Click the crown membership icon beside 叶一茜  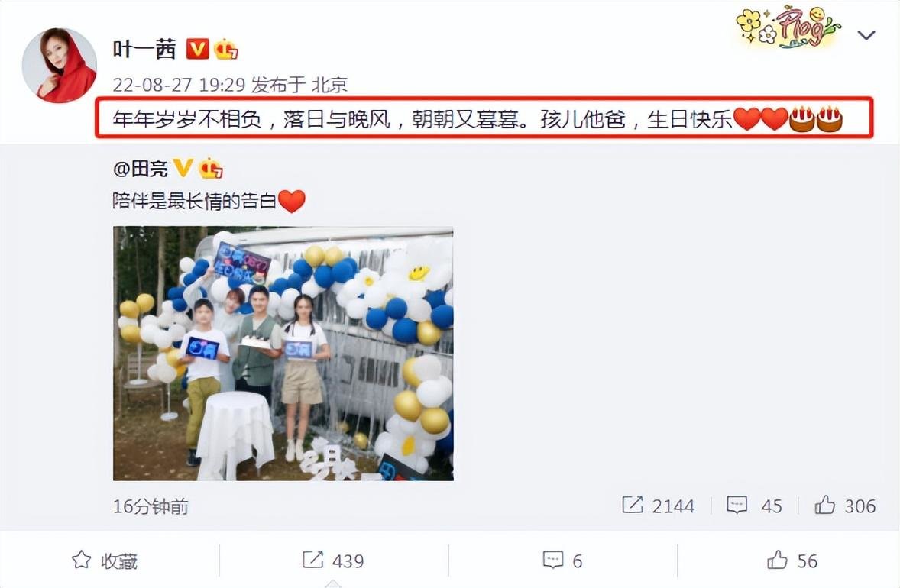[225, 50]
